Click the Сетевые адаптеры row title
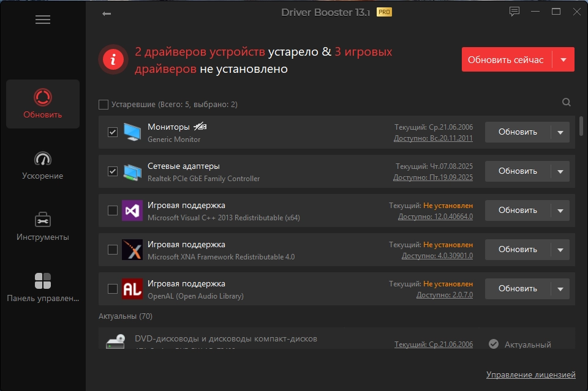The height and width of the screenshot is (391, 588). [184, 166]
